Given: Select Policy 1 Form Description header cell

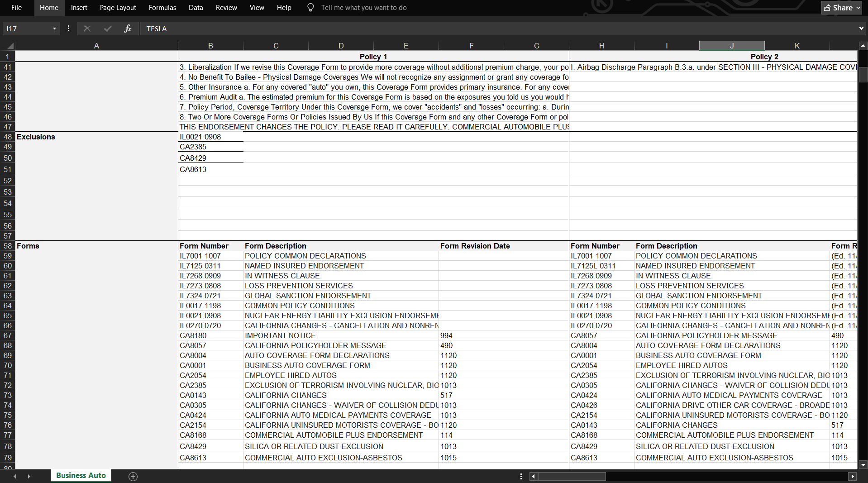Looking at the screenshot, I should [341, 246].
